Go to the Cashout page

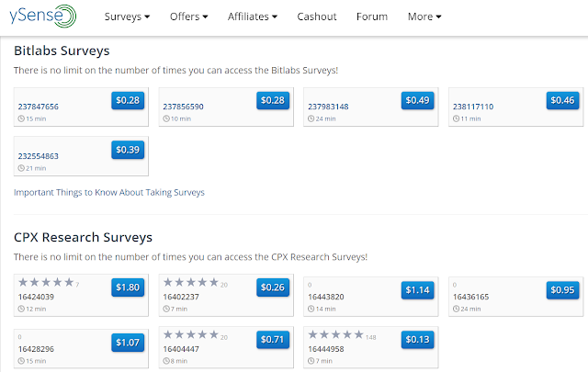[317, 17]
